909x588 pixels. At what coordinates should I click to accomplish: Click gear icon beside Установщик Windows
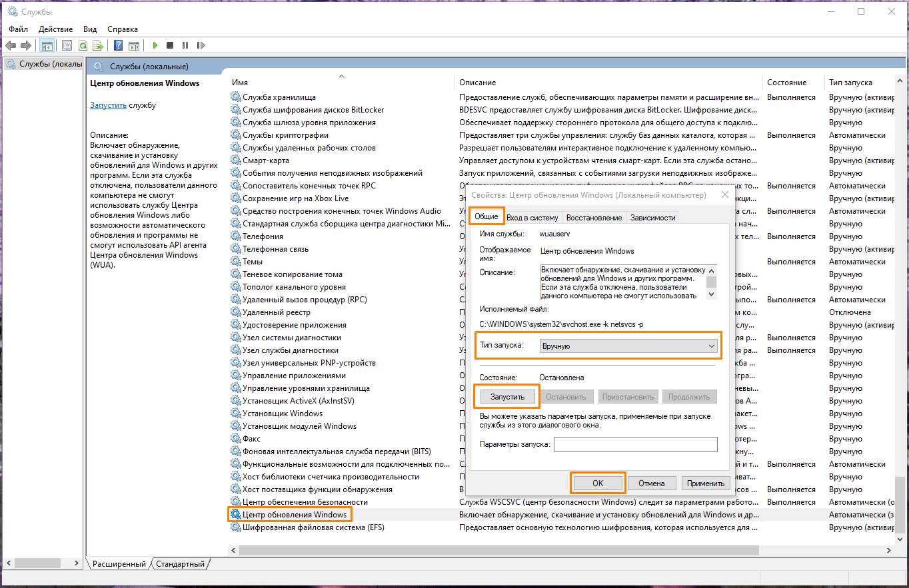pyautogui.click(x=235, y=414)
